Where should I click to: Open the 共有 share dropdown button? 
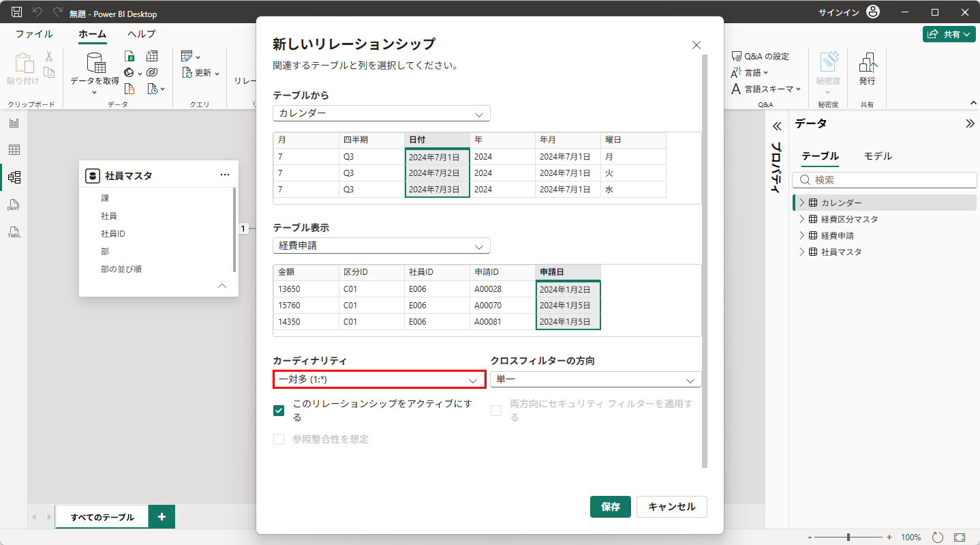[949, 34]
